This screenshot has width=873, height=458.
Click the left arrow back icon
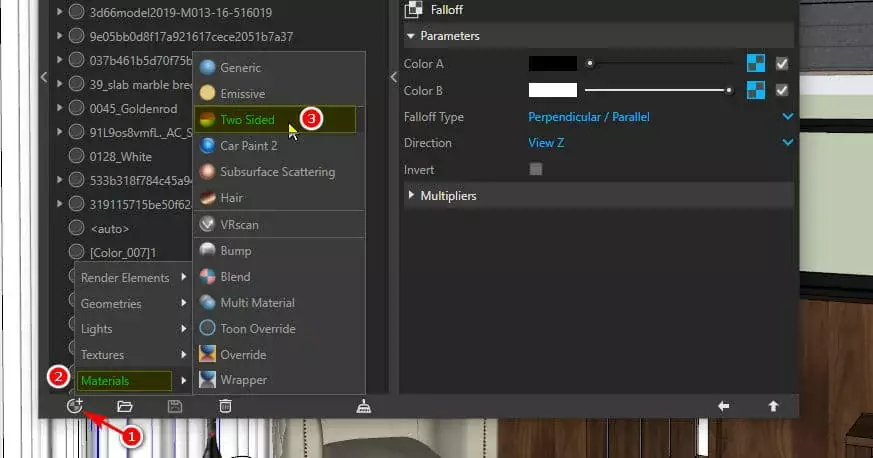724,406
